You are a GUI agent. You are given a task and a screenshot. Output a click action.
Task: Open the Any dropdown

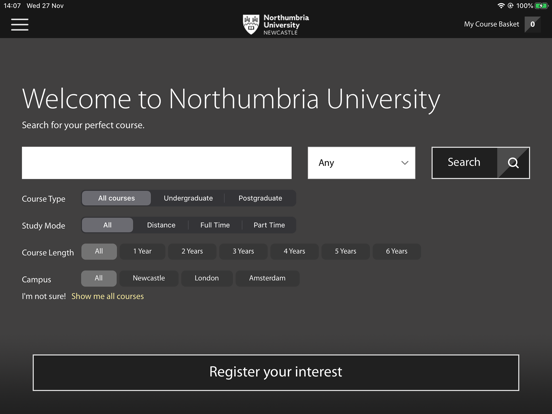click(362, 163)
